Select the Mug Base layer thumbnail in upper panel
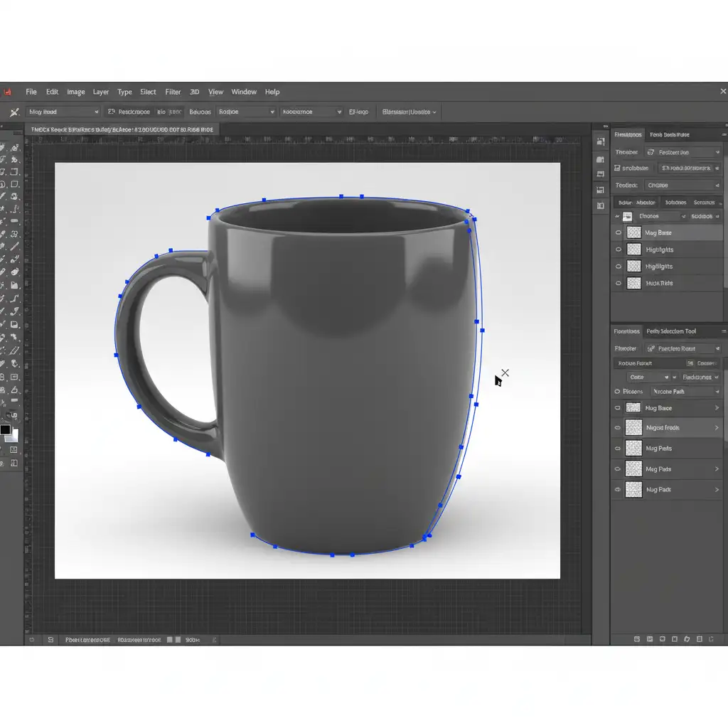This screenshot has width=728, height=728. pos(633,232)
